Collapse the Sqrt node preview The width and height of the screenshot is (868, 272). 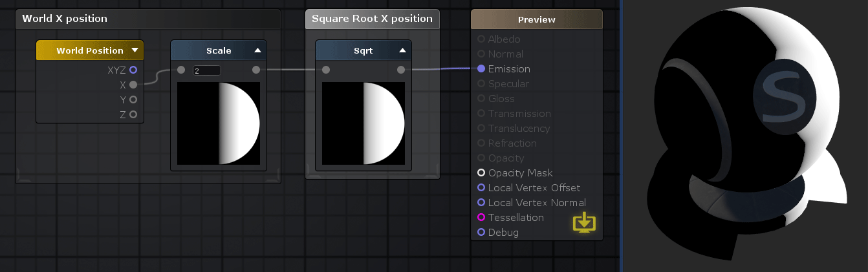(402, 50)
